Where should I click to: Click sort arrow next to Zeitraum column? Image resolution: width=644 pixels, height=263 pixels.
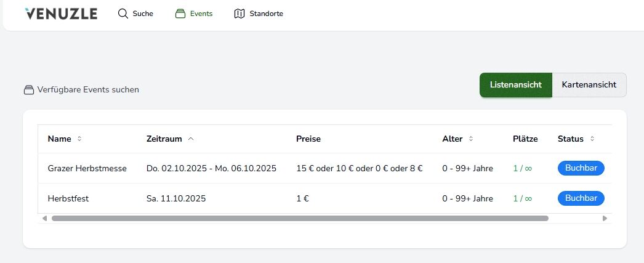tap(191, 139)
